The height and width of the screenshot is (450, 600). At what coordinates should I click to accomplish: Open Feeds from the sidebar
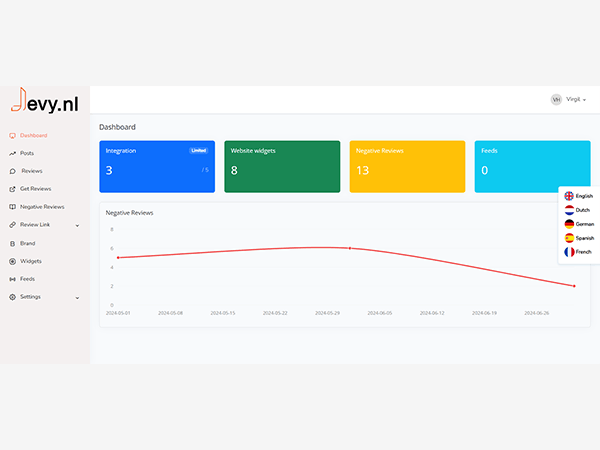point(28,279)
